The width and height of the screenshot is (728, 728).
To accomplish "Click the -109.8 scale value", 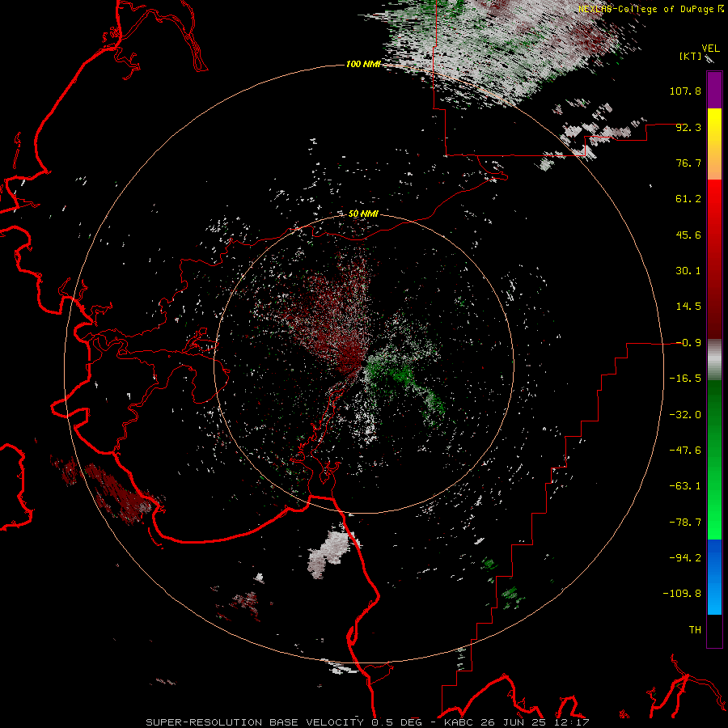I will click(682, 594).
